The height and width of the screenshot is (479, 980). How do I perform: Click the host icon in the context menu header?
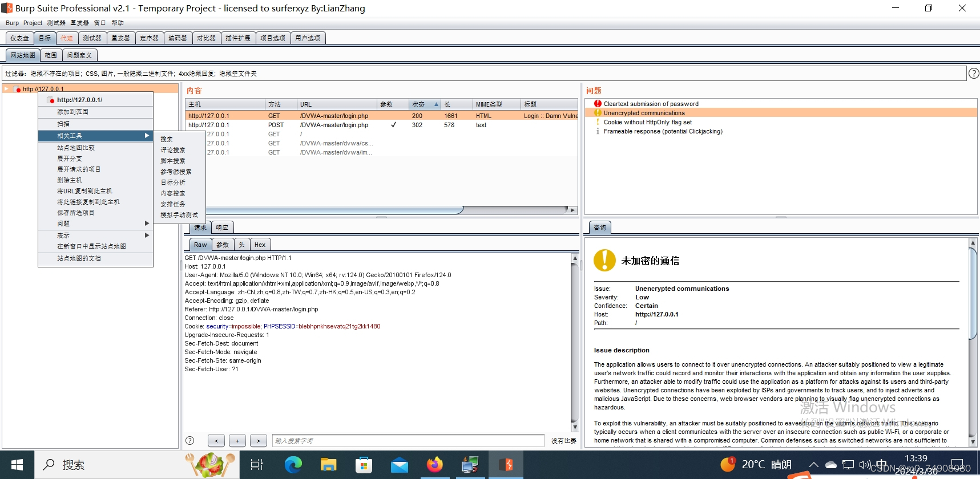tap(51, 100)
